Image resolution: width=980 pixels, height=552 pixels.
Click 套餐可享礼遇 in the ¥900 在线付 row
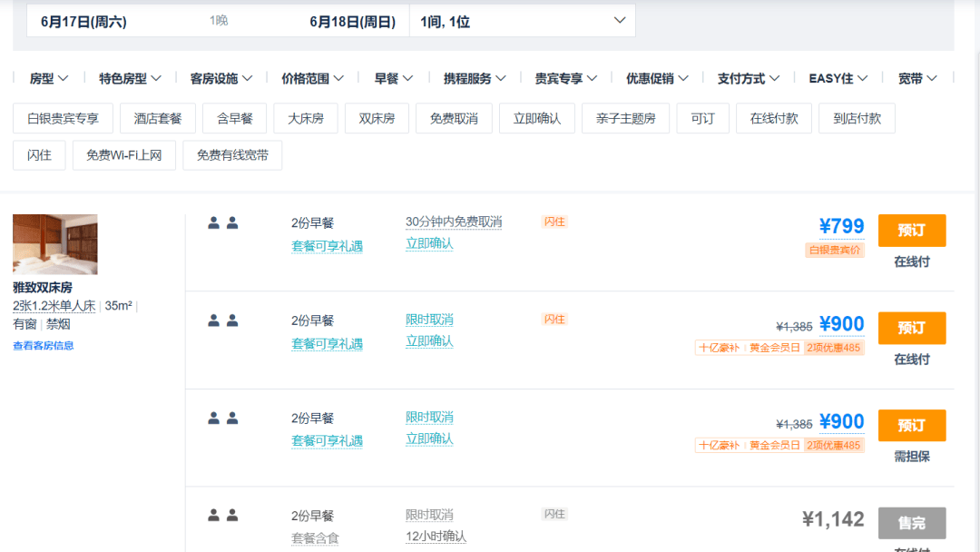(x=327, y=344)
